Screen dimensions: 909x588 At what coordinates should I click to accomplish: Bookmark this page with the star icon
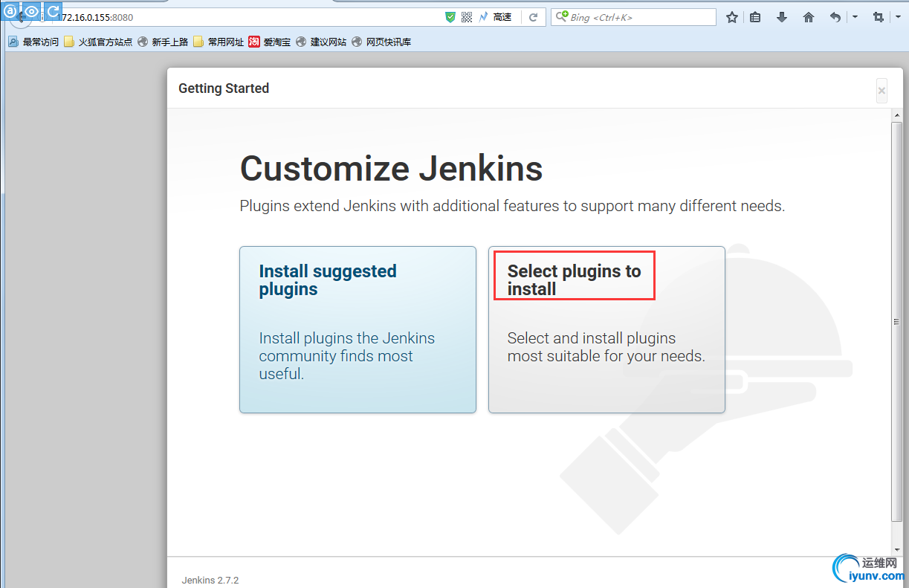(x=732, y=17)
